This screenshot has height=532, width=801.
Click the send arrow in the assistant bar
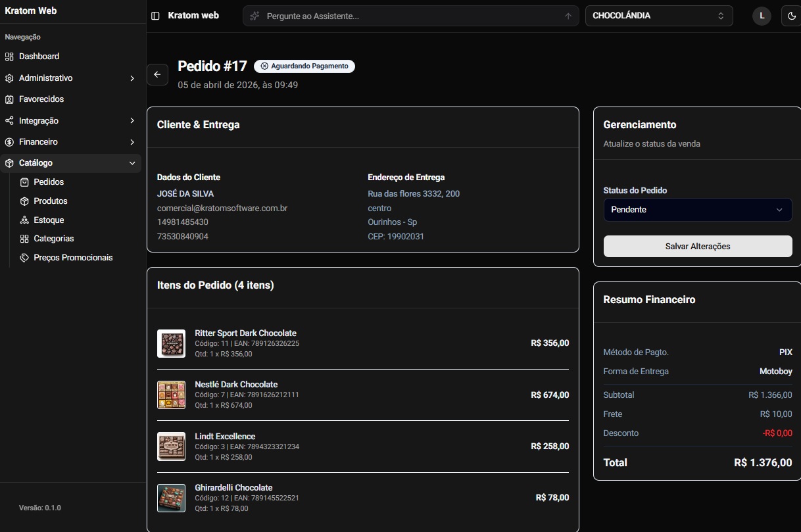[568, 16]
